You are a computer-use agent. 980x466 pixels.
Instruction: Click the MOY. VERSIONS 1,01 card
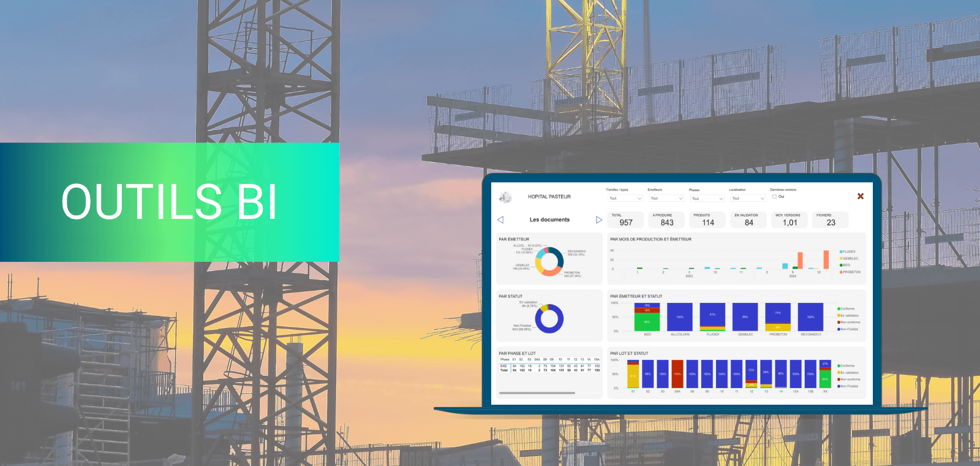coord(790,220)
